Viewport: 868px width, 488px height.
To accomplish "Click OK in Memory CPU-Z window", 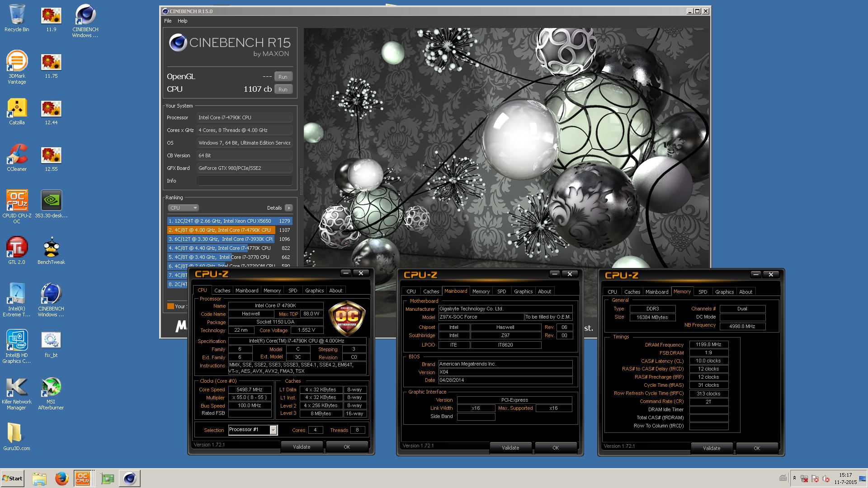I will [x=757, y=448].
